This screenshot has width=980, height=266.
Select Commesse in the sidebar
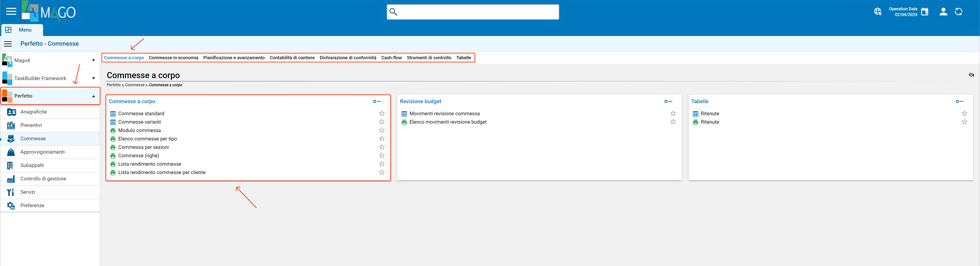tap(50, 139)
